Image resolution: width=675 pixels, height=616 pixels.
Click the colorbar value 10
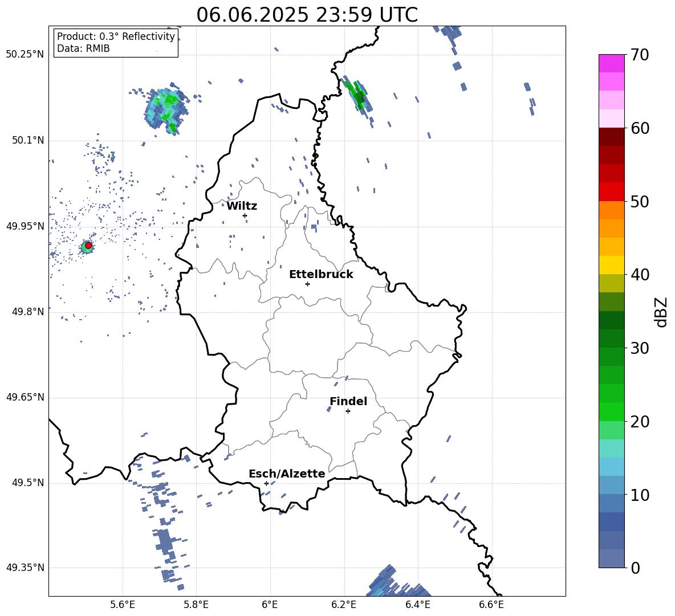point(640,495)
